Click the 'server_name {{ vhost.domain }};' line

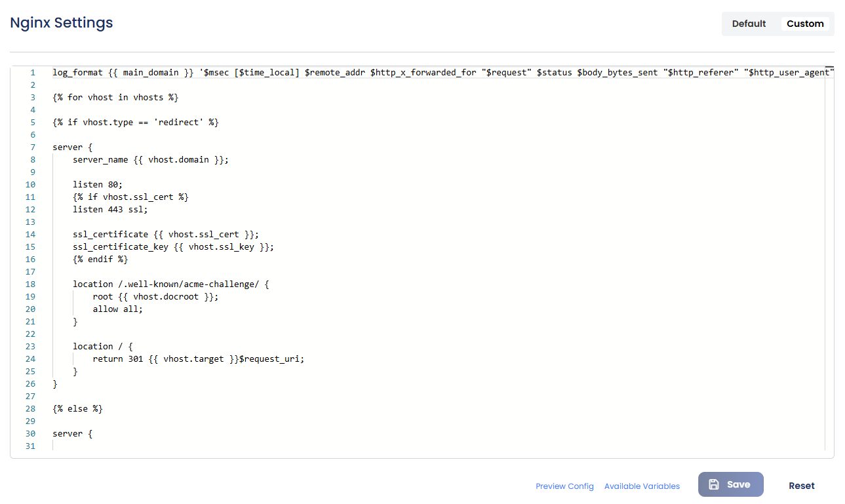click(x=151, y=159)
